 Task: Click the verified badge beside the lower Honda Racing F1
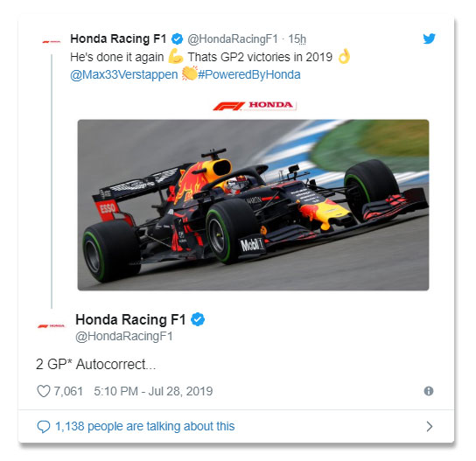click(198, 319)
